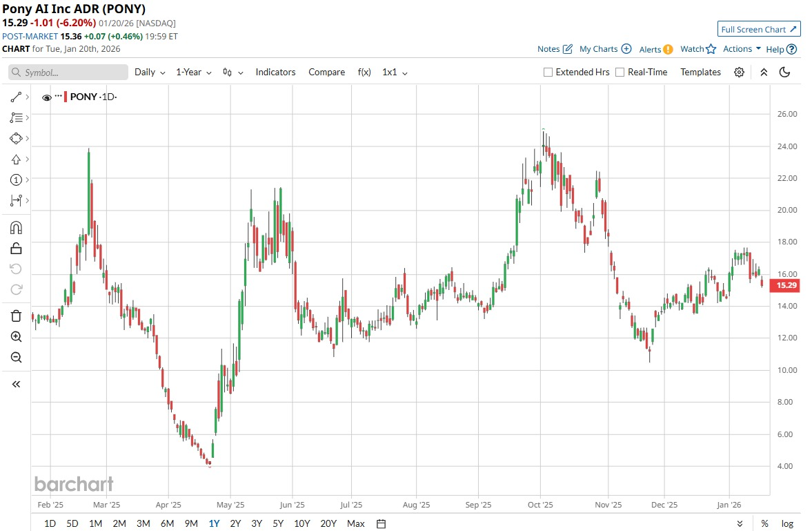Open chart settings gear icon
812x531 pixels.
[x=739, y=72]
